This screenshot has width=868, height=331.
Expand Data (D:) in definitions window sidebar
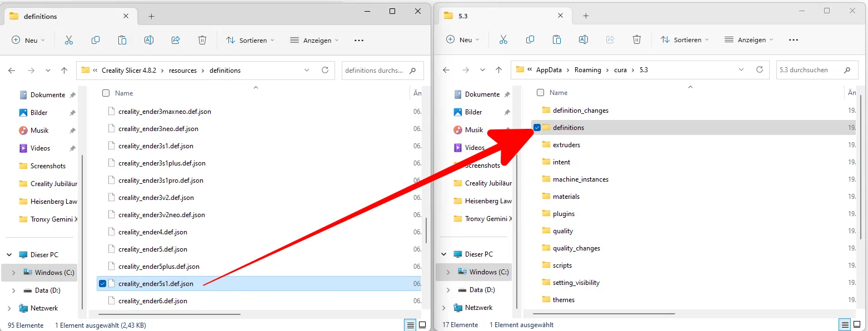point(13,290)
